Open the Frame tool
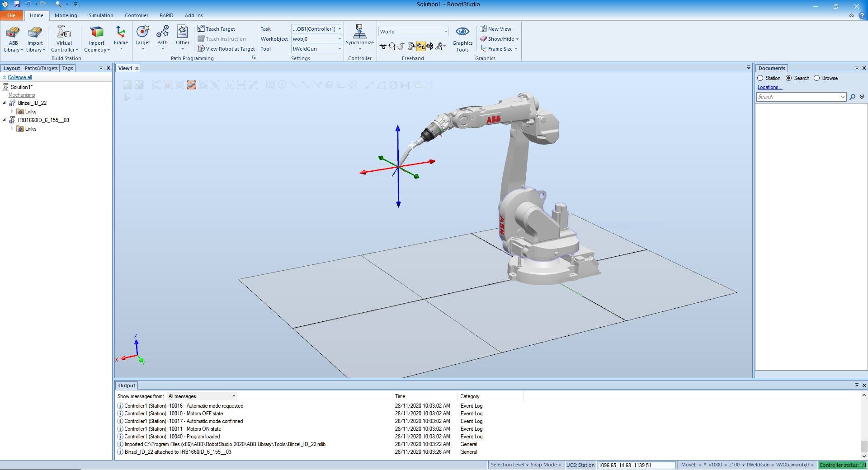The width and height of the screenshot is (868, 470). coord(121,37)
